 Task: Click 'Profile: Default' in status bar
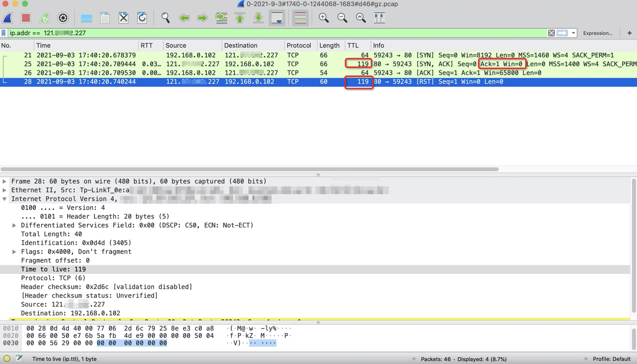[612, 359]
